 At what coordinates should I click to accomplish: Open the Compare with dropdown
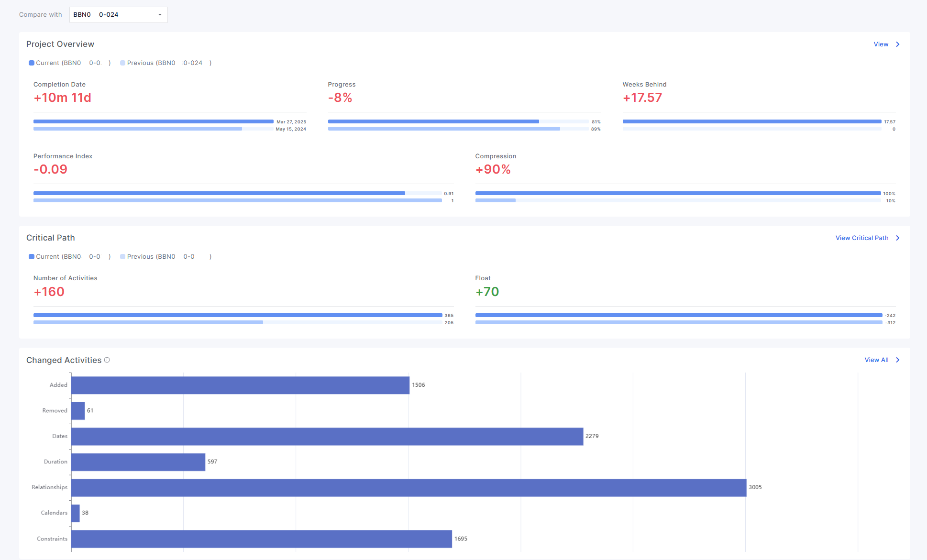pyautogui.click(x=118, y=15)
